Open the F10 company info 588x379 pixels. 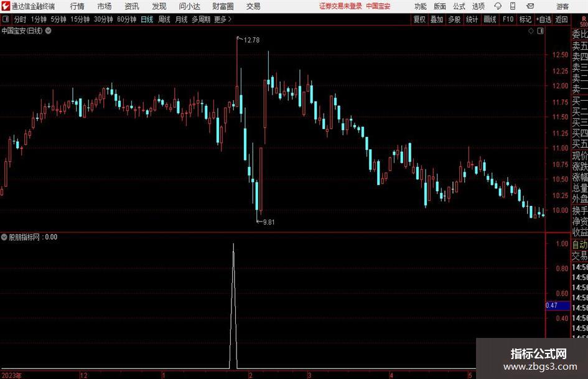508,19
